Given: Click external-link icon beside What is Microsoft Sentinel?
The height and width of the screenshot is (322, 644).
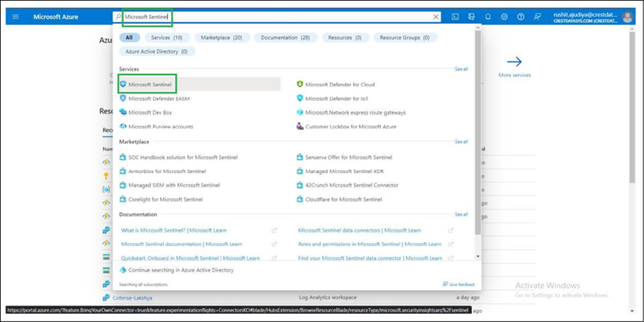Looking at the screenshot, I should coord(274,231).
